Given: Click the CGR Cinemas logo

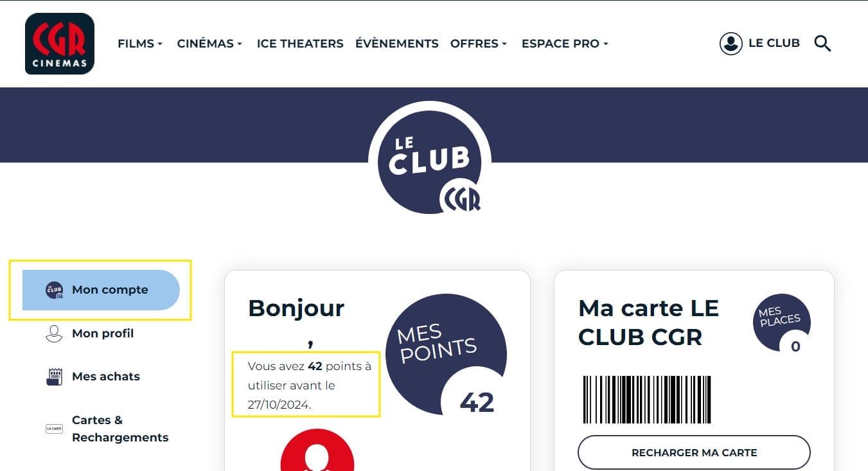Looking at the screenshot, I should [x=60, y=44].
